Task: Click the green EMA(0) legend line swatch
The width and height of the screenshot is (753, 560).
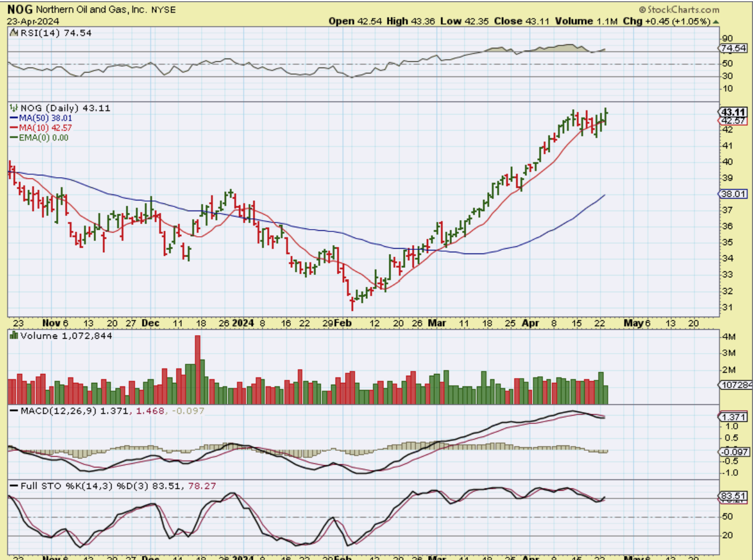Action: 13,137
